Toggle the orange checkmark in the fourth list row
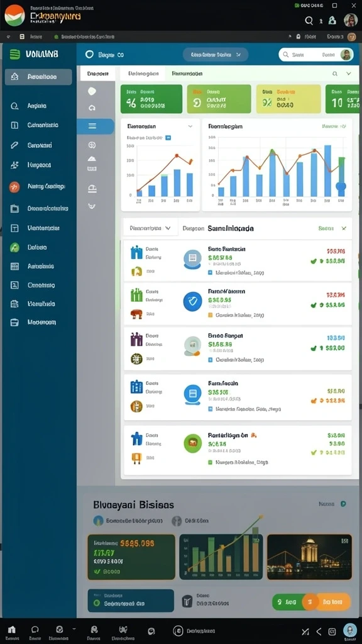362x644 pixels. pyautogui.click(x=314, y=400)
